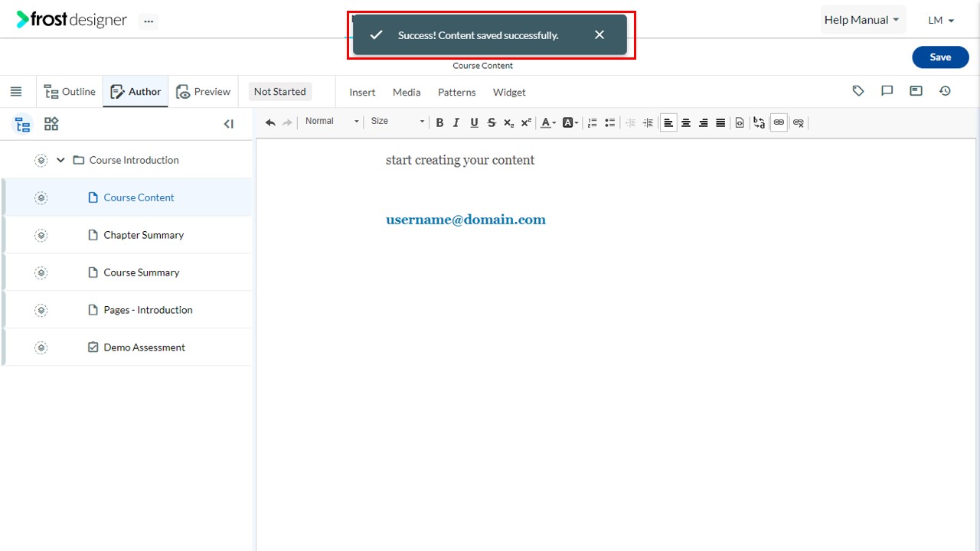The width and height of the screenshot is (980, 551).
Task: Switch to the grid view icon
Action: [51, 124]
